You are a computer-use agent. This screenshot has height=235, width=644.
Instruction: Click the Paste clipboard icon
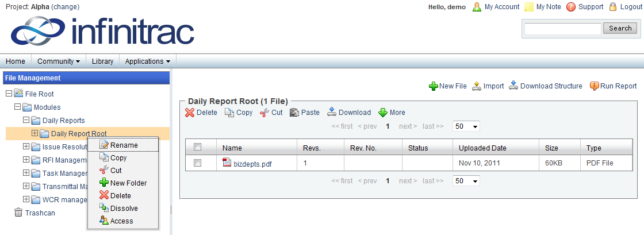294,113
